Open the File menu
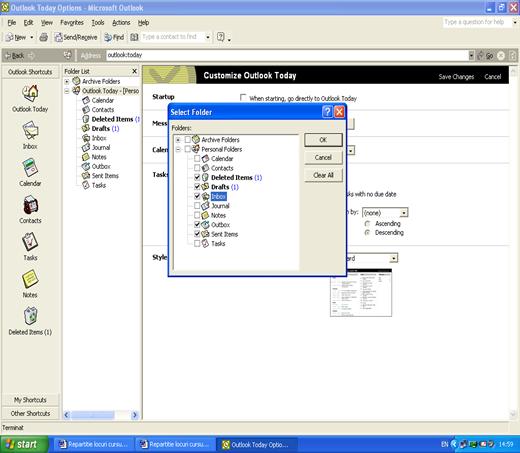Viewport: 520px width, 453px height. point(12,23)
